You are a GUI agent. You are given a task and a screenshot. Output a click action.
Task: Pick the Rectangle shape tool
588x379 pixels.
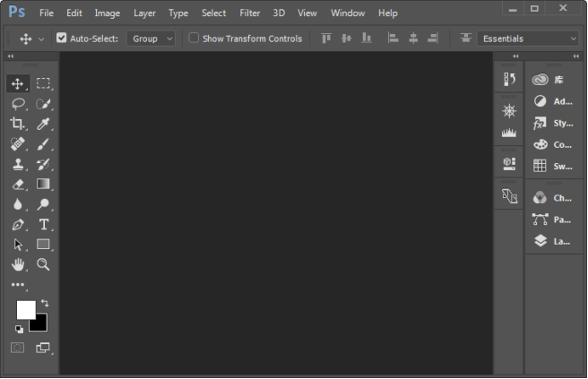[43, 245]
